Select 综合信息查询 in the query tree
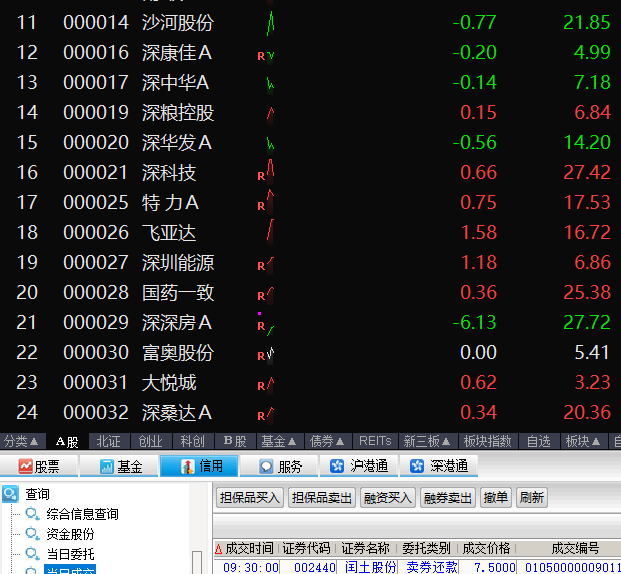Viewport: 621px width, 574px height. click(x=82, y=514)
